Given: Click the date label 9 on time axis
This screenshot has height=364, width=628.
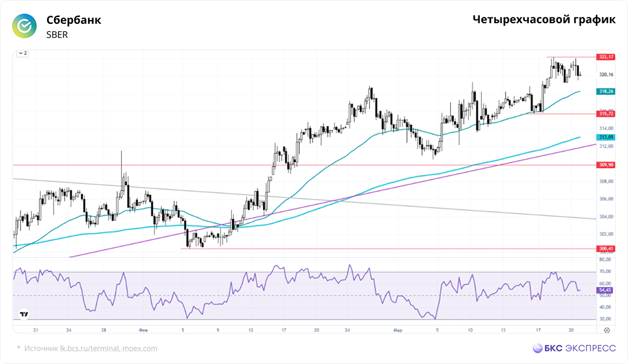Looking at the screenshot, I should 218,330.
